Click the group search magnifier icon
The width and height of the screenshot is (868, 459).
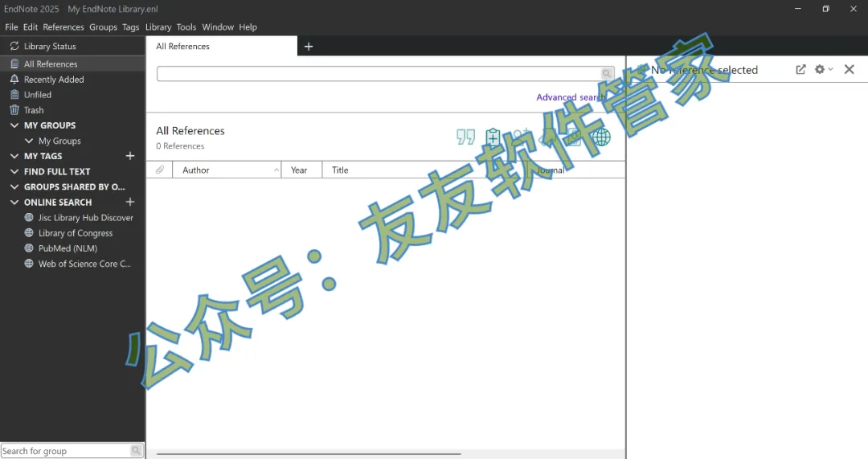[136, 451]
